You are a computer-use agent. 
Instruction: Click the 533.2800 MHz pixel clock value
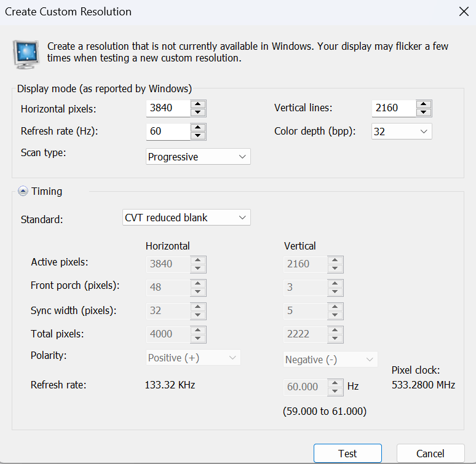tap(423, 385)
